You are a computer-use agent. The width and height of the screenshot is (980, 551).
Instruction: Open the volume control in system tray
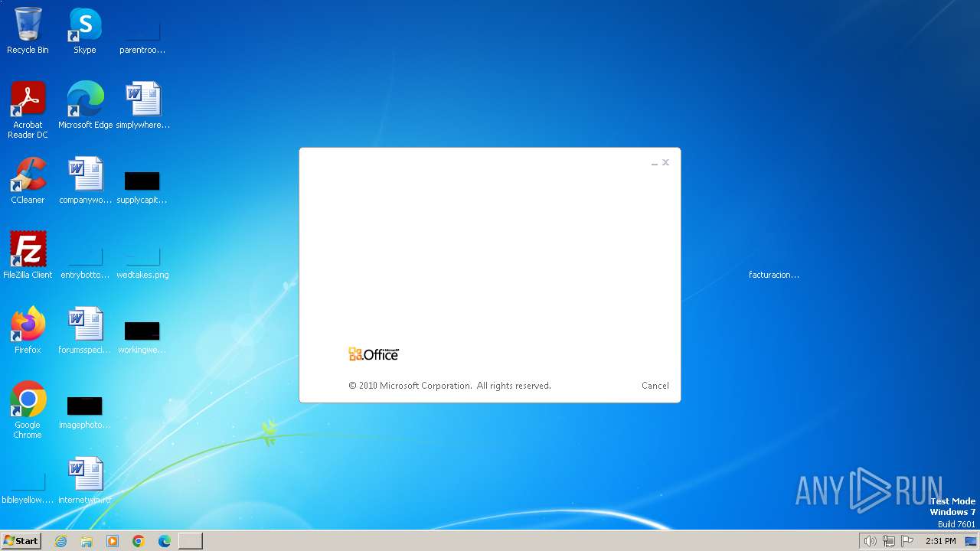870,541
